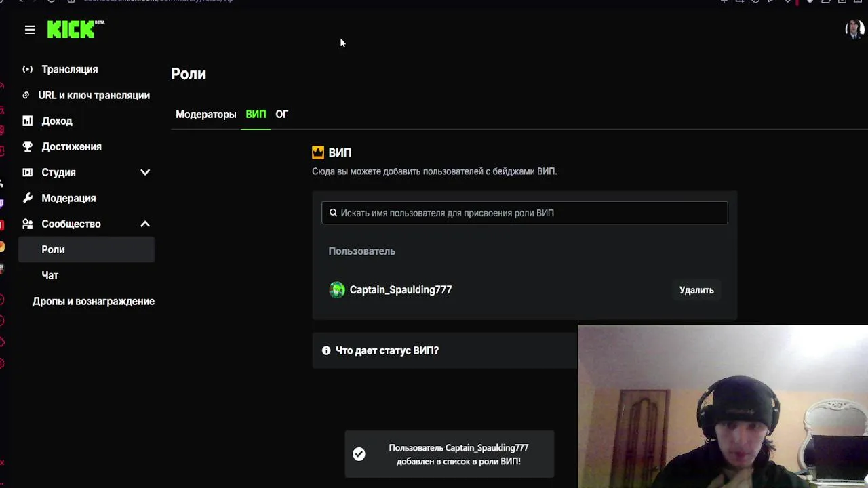Click the Модерация wrench icon
868x488 pixels.
tap(27, 198)
